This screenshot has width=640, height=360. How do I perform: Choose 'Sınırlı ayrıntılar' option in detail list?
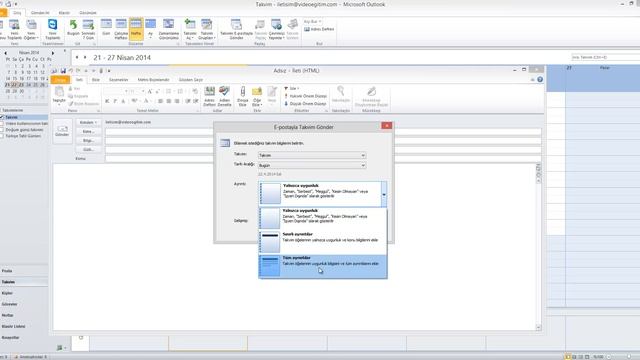(x=323, y=242)
